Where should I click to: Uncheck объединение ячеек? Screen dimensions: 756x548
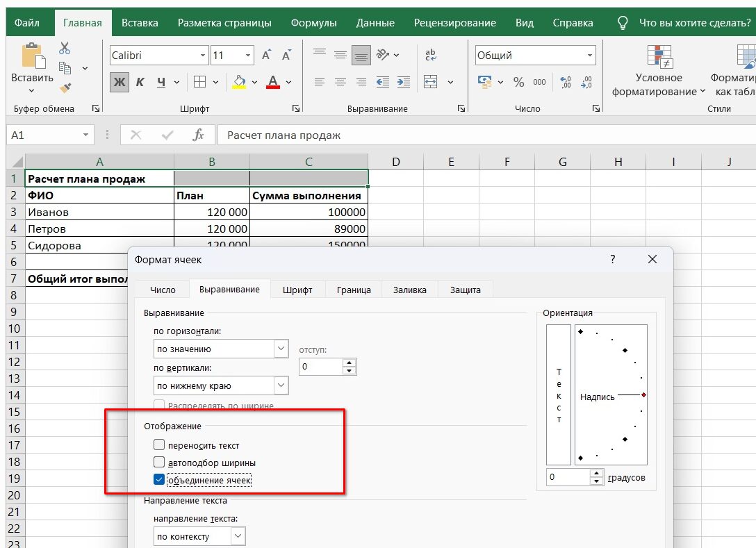click(x=159, y=479)
